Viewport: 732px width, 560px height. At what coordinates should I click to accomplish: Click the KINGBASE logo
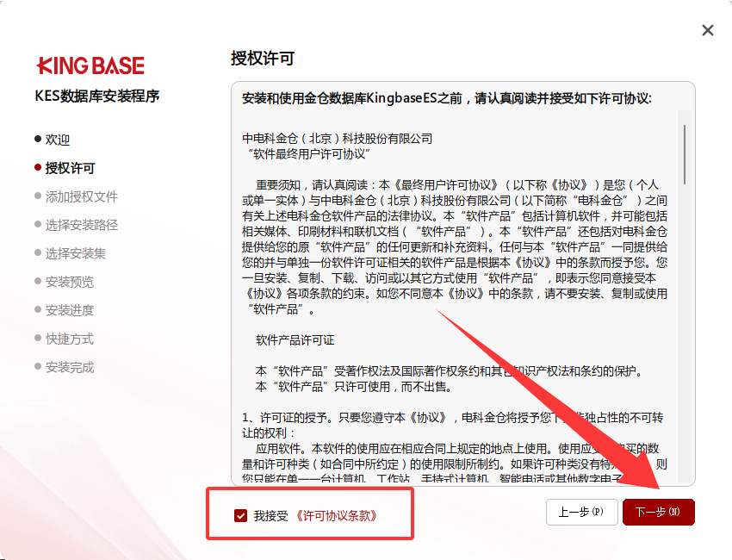tap(90, 65)
